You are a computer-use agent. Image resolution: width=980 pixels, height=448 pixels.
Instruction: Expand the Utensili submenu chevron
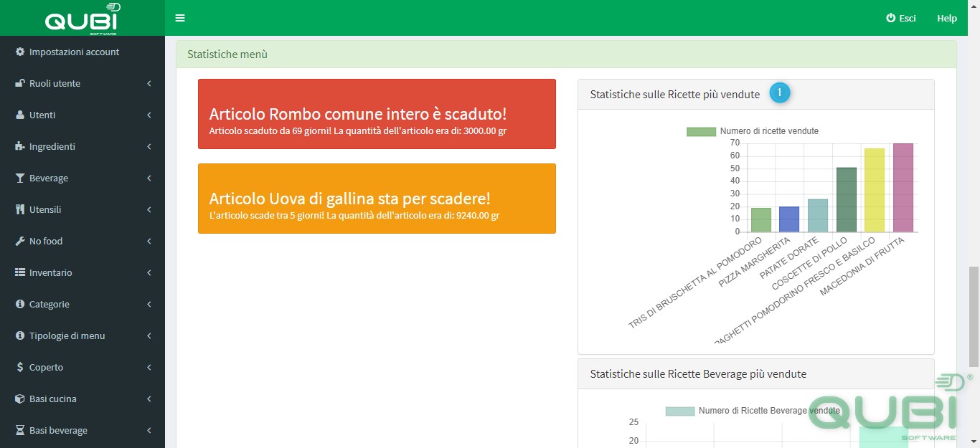(149, 210)
